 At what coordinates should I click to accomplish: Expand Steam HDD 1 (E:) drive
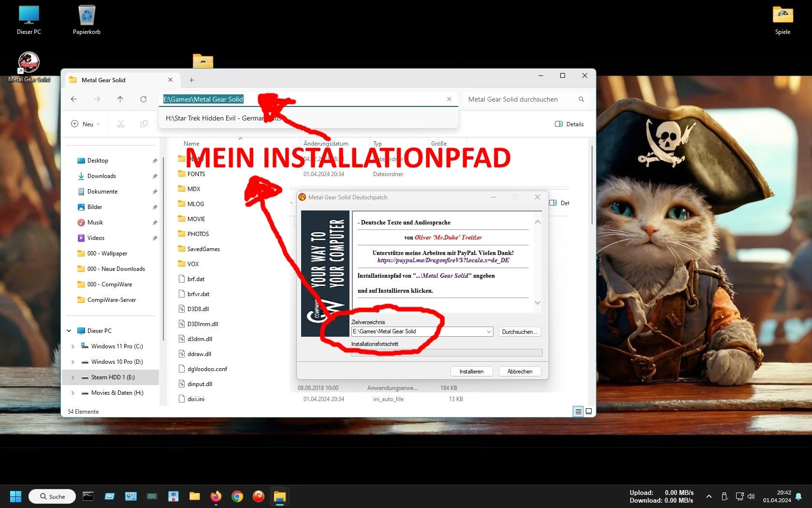(73, 377)
